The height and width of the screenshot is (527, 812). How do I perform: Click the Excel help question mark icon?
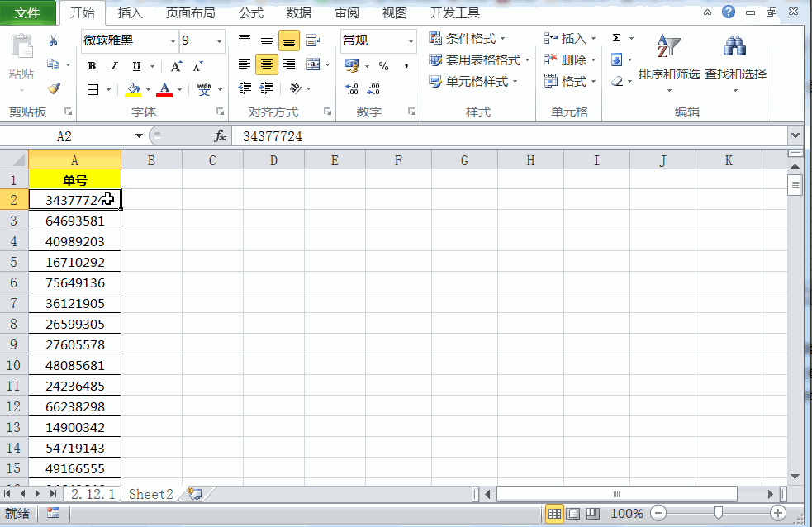(728, 12)
